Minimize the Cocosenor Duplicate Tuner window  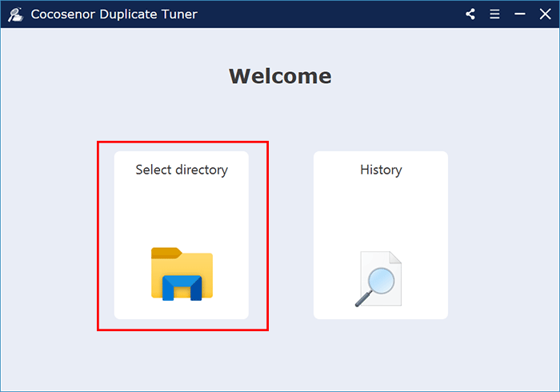click(520, 14)
